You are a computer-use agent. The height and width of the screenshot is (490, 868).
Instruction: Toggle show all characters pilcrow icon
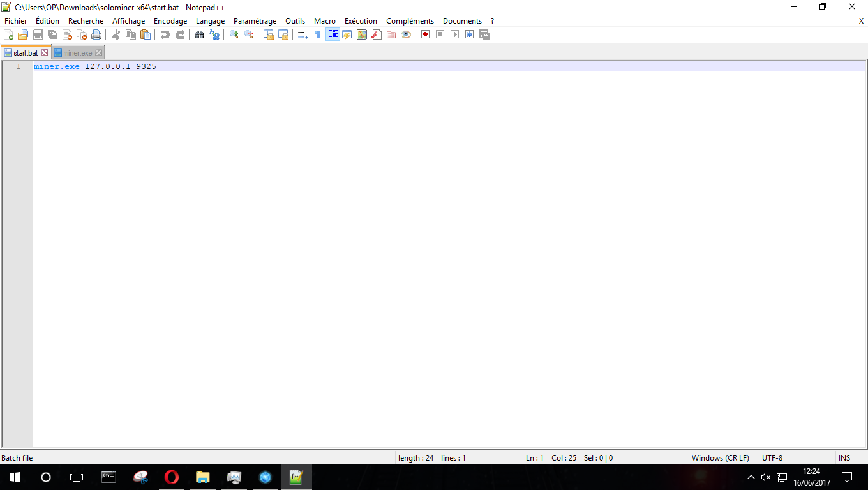[x=317, y=34]
